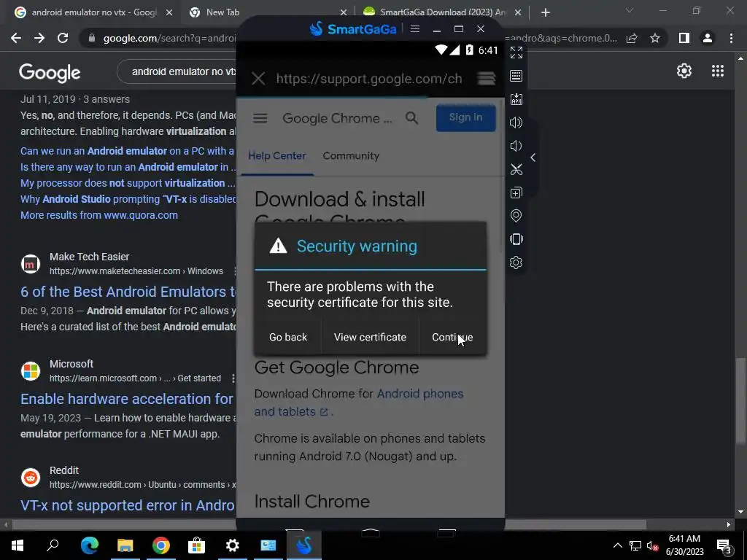The image size is (747, 560).
Task: Show hidden system tray icons
Action: [617, 545]
